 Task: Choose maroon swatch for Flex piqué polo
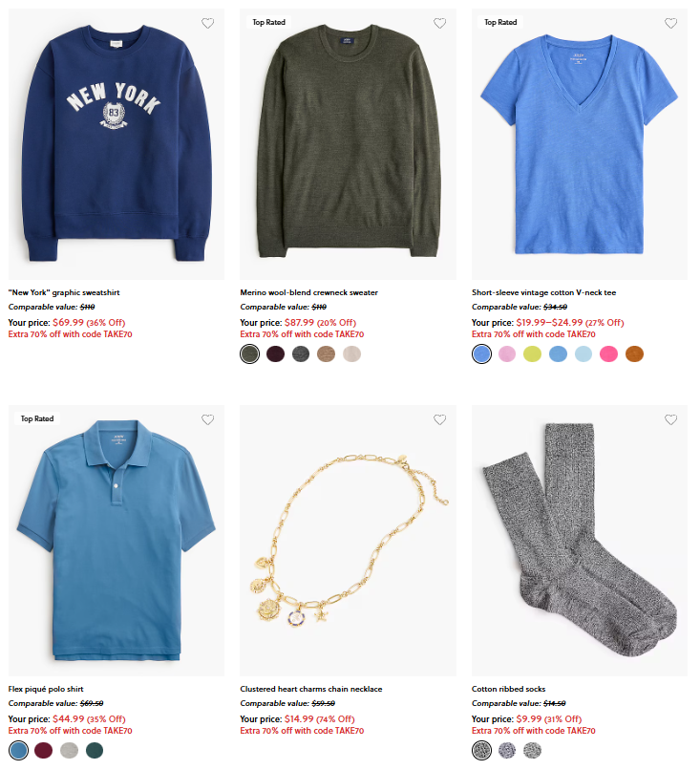44,750
